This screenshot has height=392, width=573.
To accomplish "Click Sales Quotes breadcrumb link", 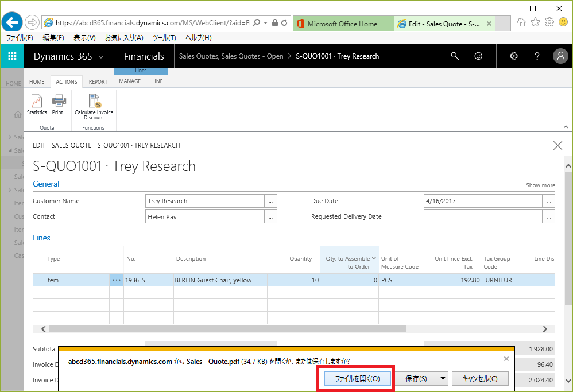I will (231, 56).
